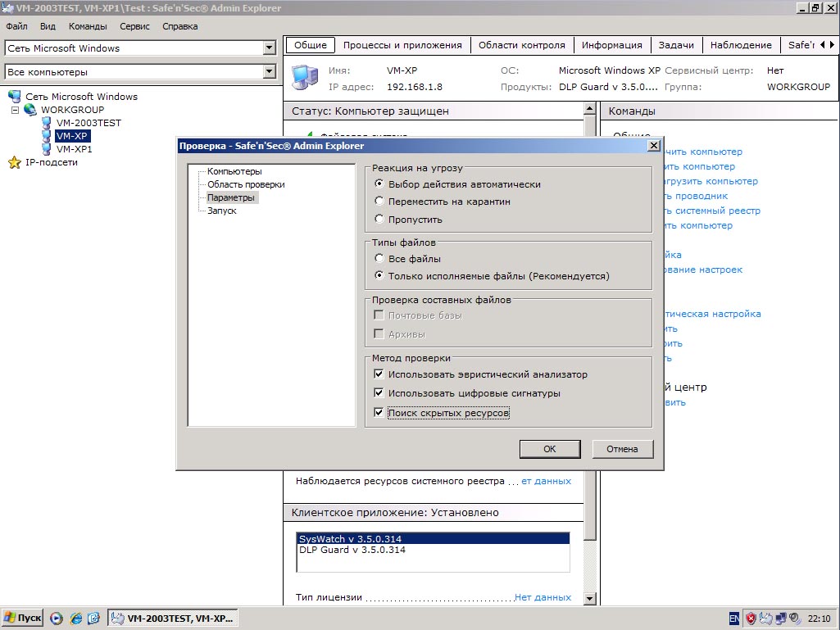
Task: Click the tray icon left of the network monitors
Action: tap(766, 619)
